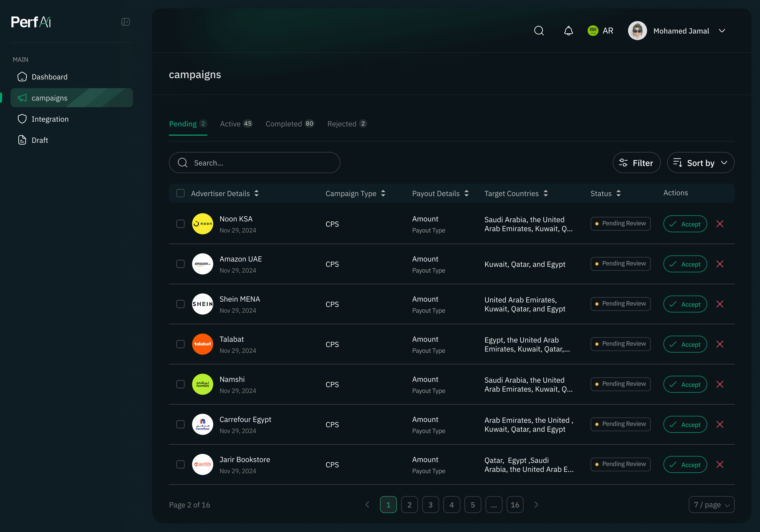Select the Jarir Bookstore row checkbox
Screen dimensions: 760x532
[x=180, y=464]
